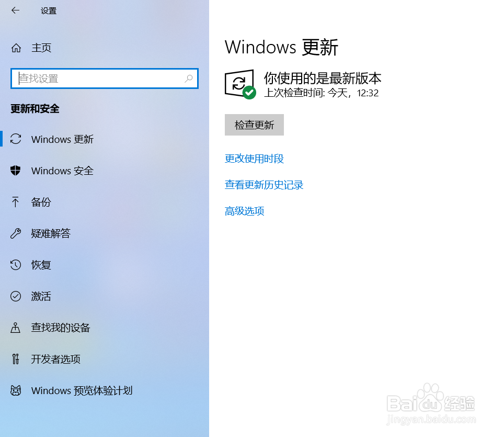
Task: Click 上次检查时间 timestamp text
Action: [x=321, y=93]
